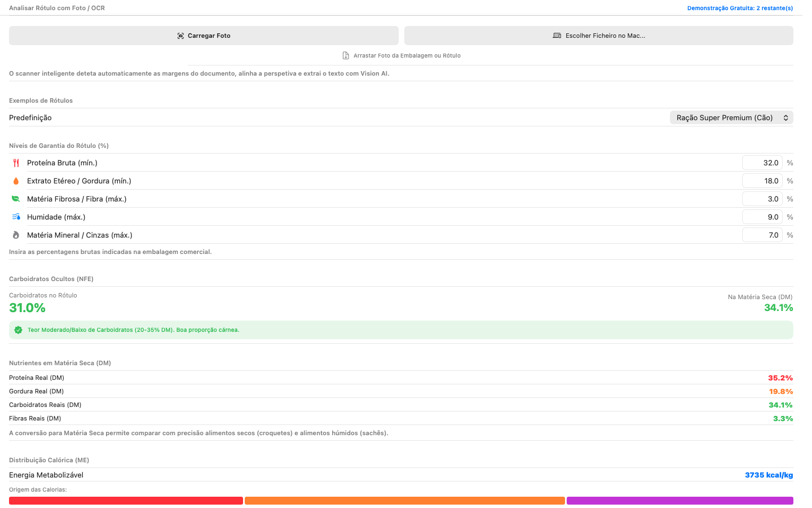The height and width of the screenshot is (508, 812).
Task: Click the green checkmark seal icon
Action: (18, 330)
